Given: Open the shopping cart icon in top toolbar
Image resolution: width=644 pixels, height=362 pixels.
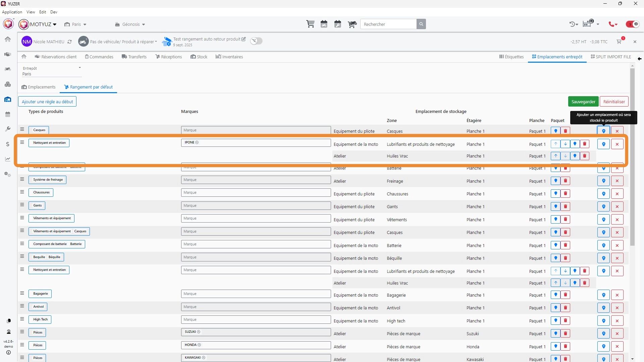Looking at the screenshot, I should pos(310,24).
